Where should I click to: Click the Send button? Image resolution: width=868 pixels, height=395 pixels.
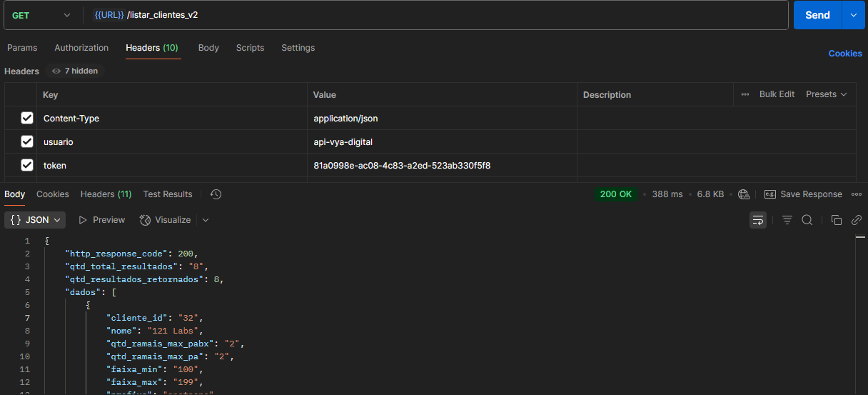817,15
